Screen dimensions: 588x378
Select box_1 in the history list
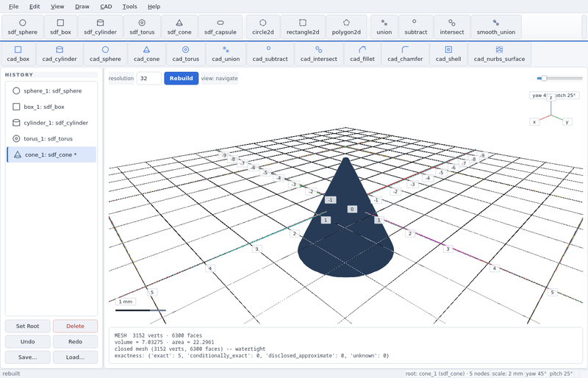(51, 107)
